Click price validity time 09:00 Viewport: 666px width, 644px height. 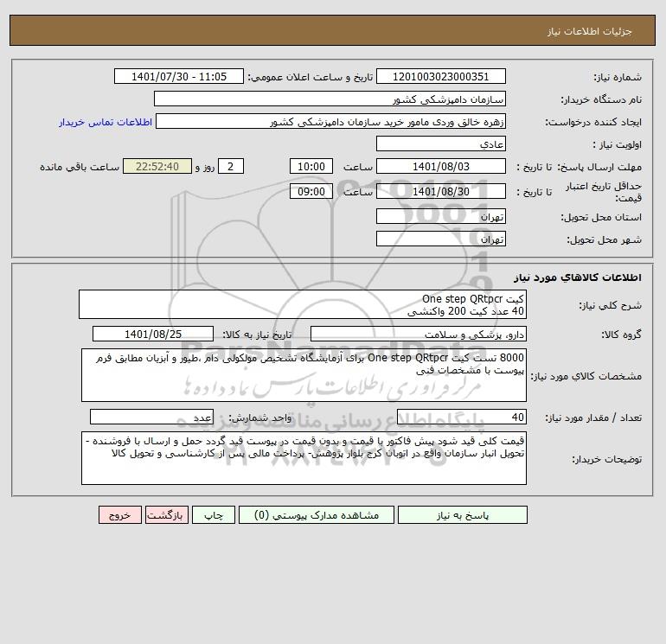(x=311, y=191)
